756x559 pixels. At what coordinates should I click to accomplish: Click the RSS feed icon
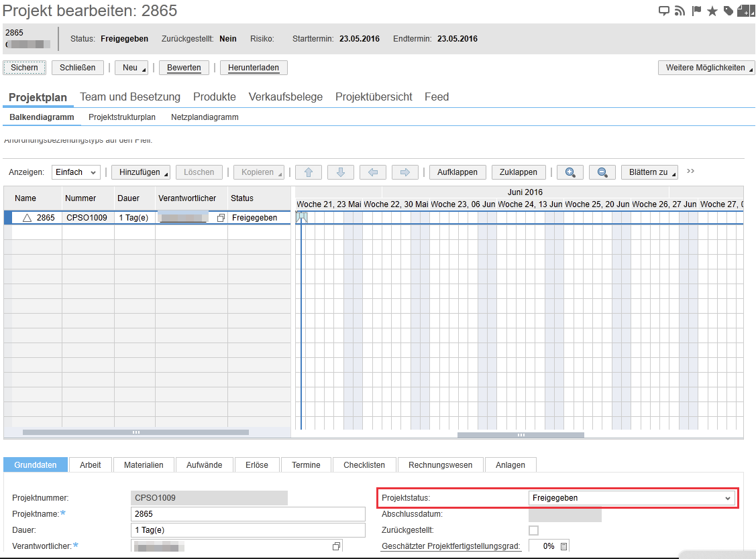click(x=680, y=11)
